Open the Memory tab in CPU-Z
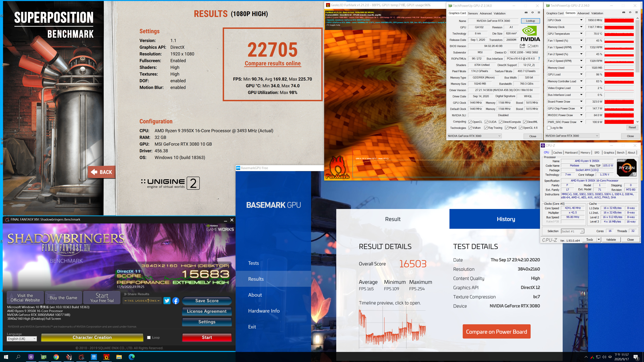 tap(585, 152)
